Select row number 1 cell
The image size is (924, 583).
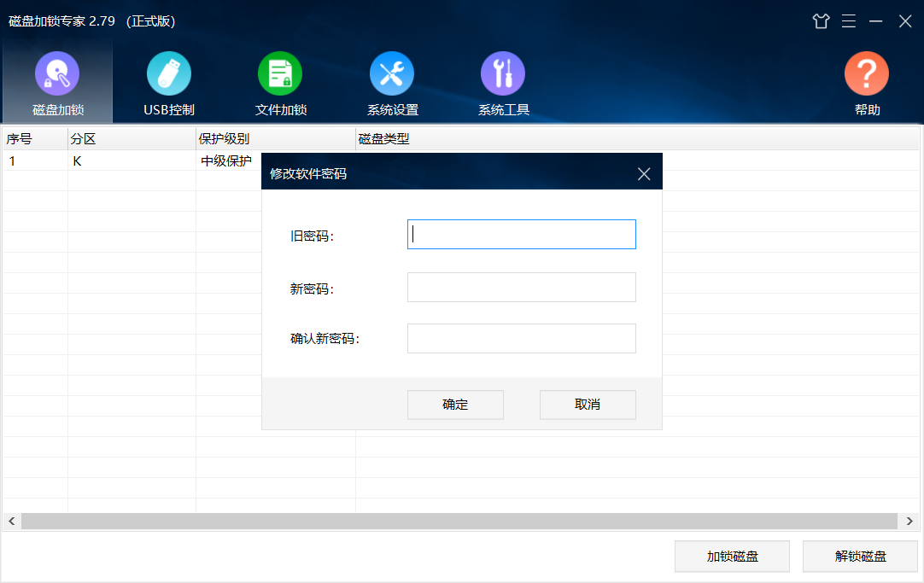click(x=35, y=160)
